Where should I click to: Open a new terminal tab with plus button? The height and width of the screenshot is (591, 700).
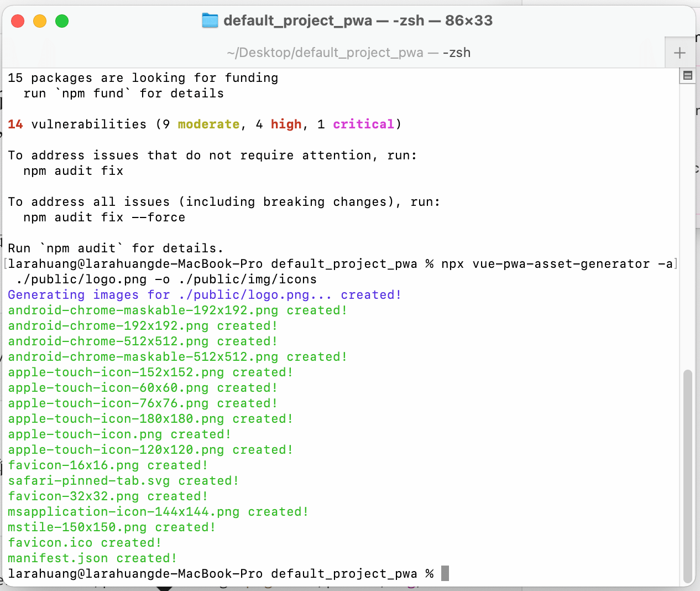click(x=680, y=53)
